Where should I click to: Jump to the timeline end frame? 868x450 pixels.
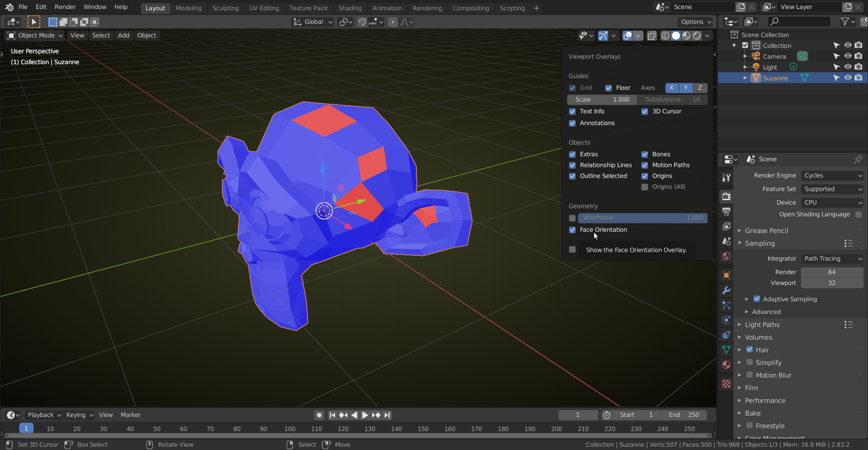[x=387, y=415]
